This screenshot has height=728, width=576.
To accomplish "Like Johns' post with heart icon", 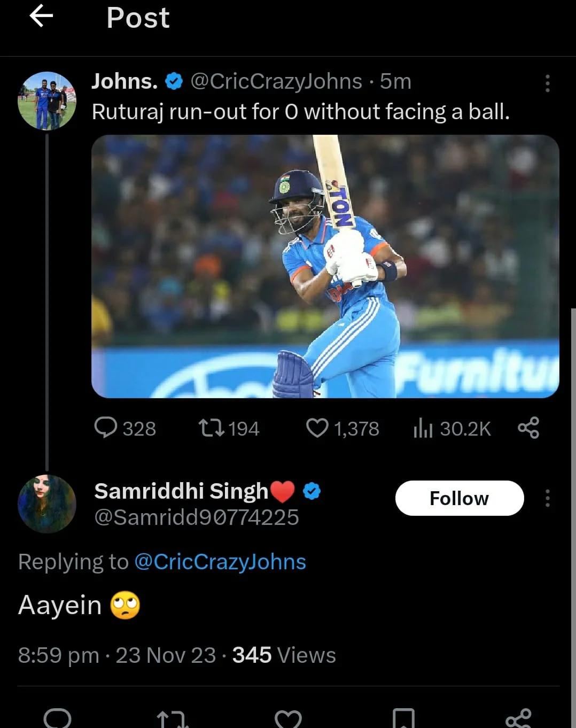I will tap(317, 428).
